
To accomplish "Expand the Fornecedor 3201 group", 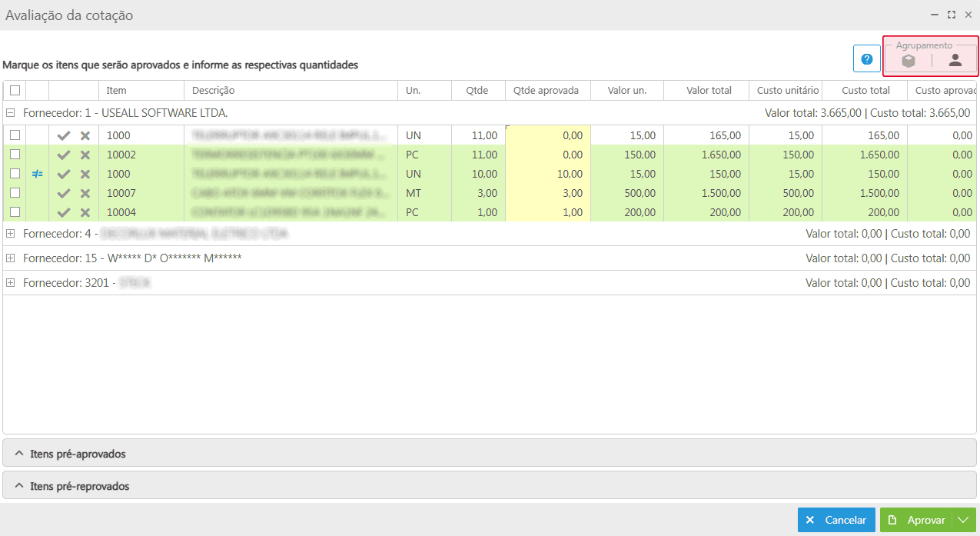I will point(11,283).
